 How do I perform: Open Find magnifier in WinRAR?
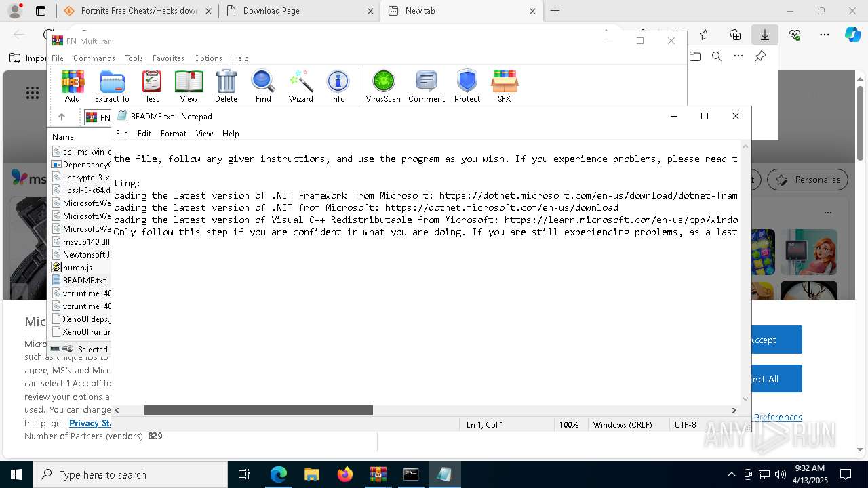(x=263, y=86)
